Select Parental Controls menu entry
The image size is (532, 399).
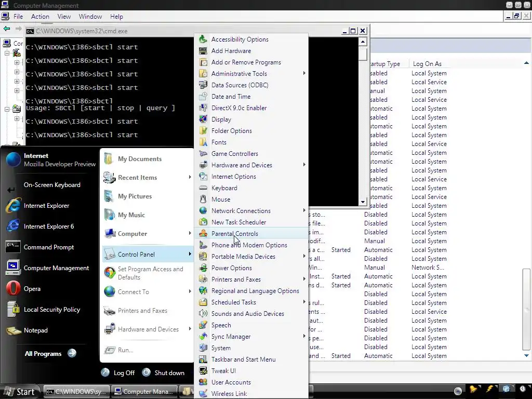[x=251, y=233]
